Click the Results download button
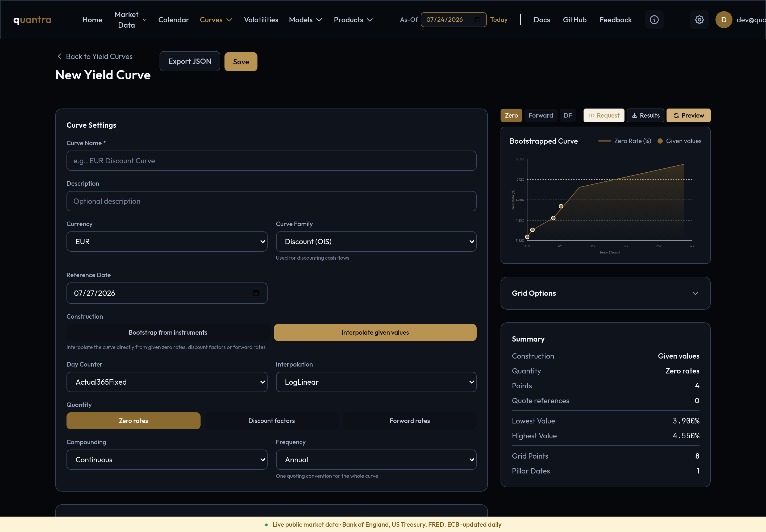The width and height of the screenshot is (766, 532). [x=645, y=115]
